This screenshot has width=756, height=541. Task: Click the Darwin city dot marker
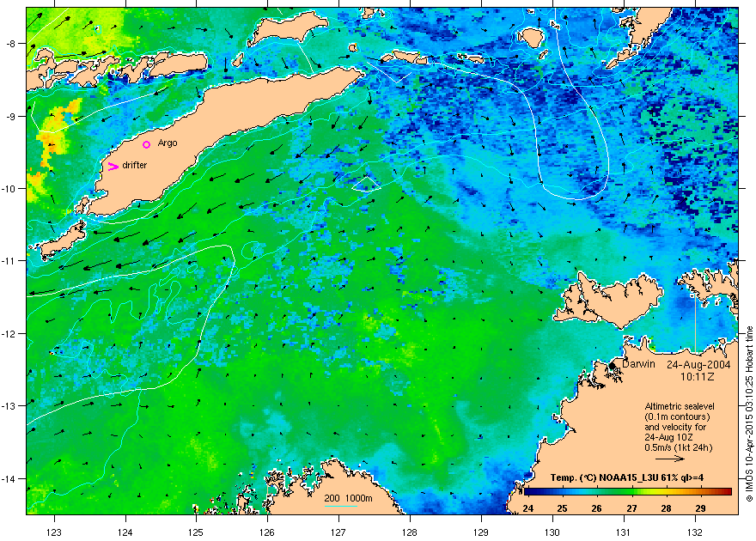[613, 366]
